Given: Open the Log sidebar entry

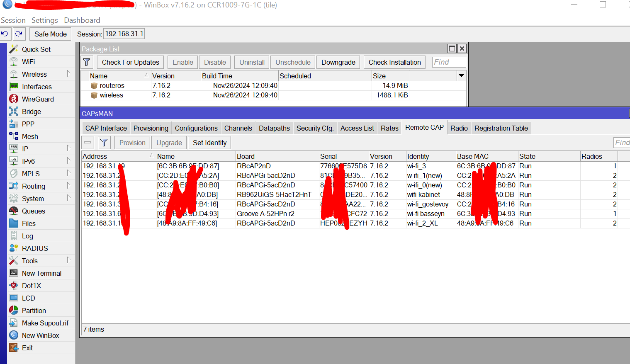Looking at the screenshot, I should coord(27,236).
